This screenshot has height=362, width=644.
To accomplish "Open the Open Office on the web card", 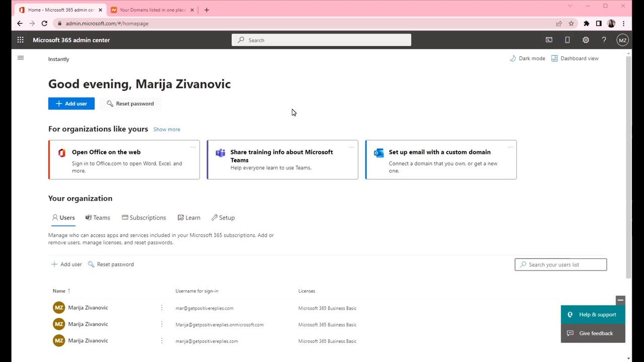I will pyautogui.click(x=124, y=159).
